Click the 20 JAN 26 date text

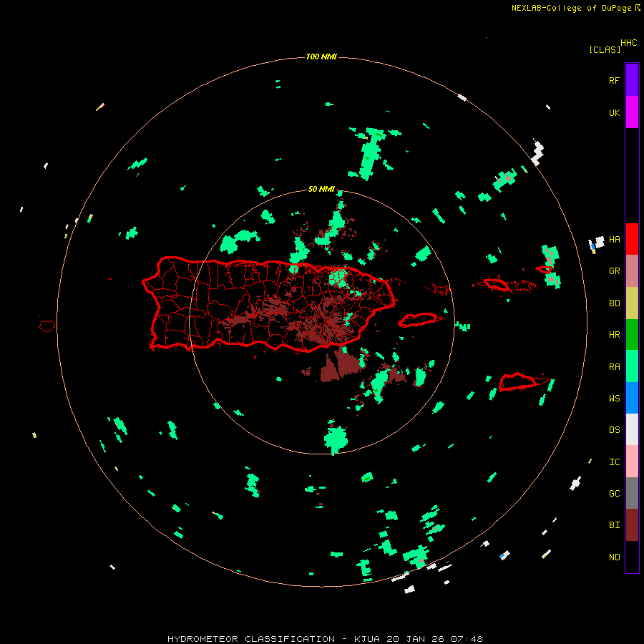pyautogui.click(x=415, y=639)
